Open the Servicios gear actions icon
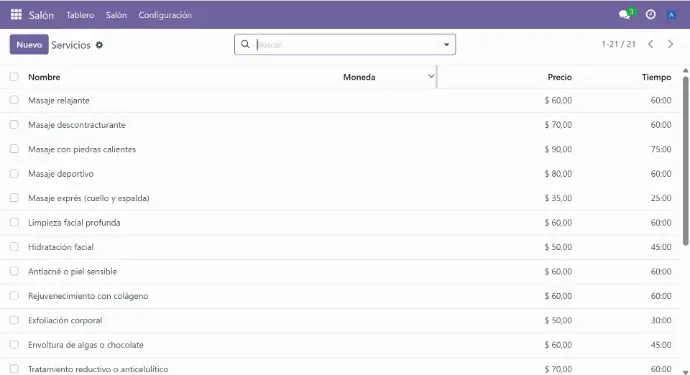Viewport: 690px width, 375px height. tap(99, 45)
